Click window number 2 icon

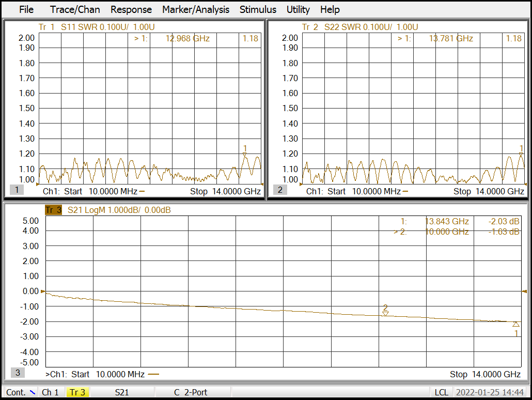click(280, 190)
